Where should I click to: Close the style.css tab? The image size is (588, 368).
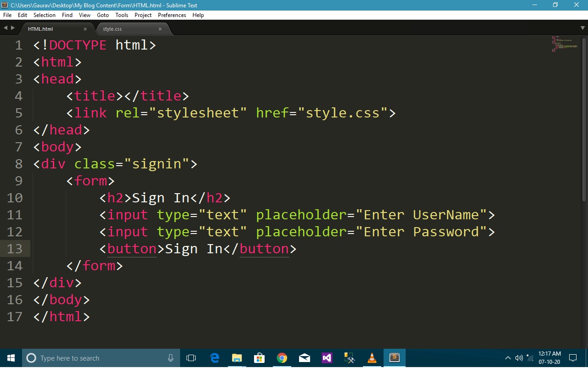click(x=160, y=28)
